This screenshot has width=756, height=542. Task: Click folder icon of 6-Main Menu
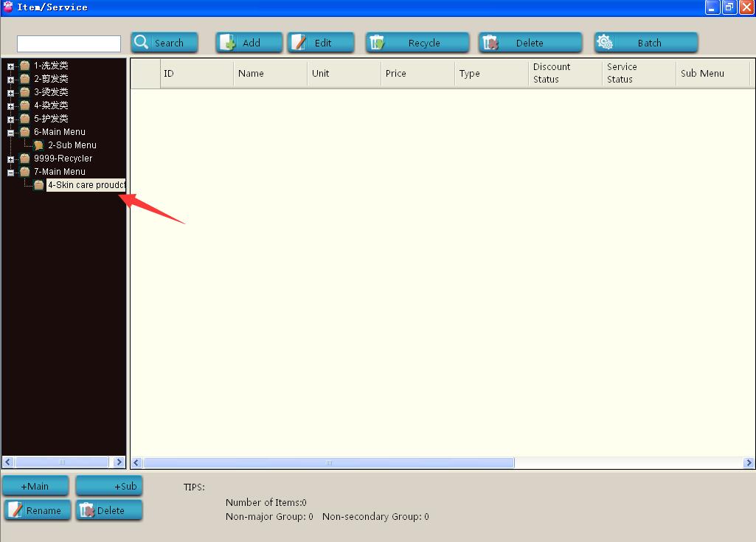tap(25, 132)
